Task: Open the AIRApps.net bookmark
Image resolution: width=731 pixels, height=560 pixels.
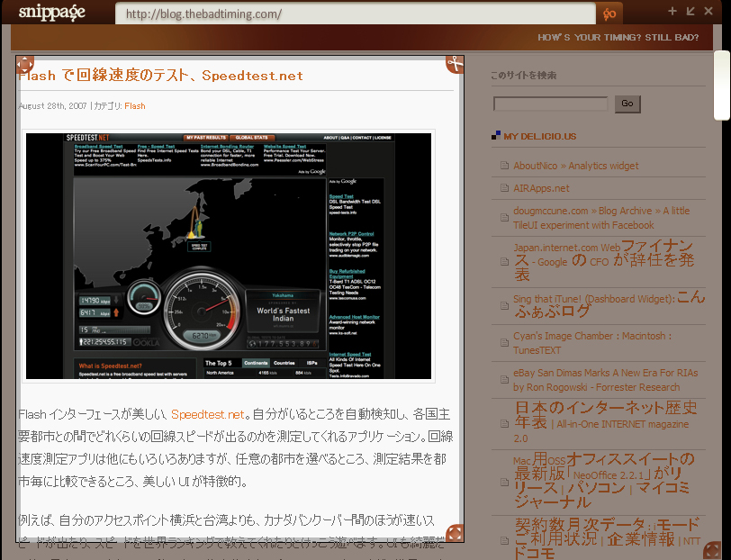Action: pyautogui.click(x=541, y=188)
